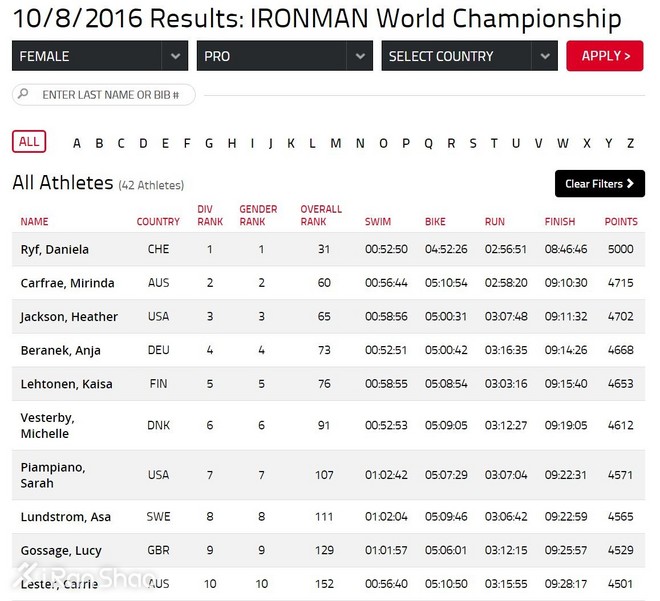
Task: Click the search magnifier icon
Action: pos(23,95)
